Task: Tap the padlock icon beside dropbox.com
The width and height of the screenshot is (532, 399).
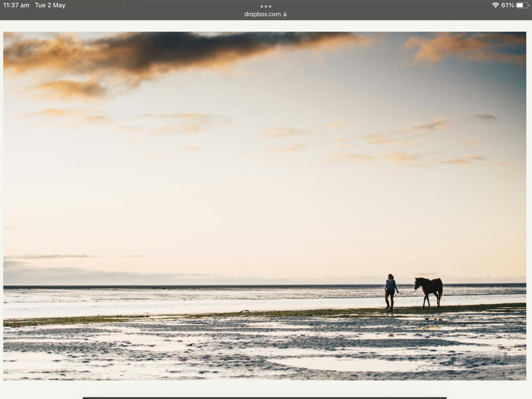Action: [x=285, y=14]
